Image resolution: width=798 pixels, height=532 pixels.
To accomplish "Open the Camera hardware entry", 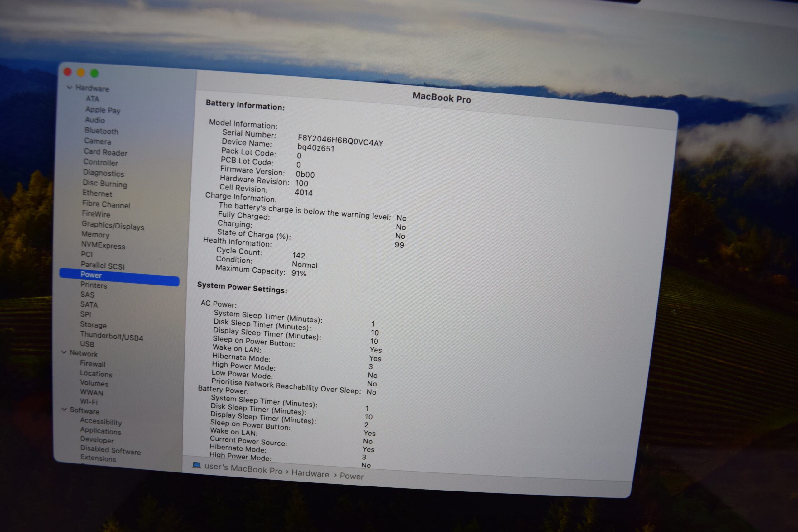I will coord(97,141).
